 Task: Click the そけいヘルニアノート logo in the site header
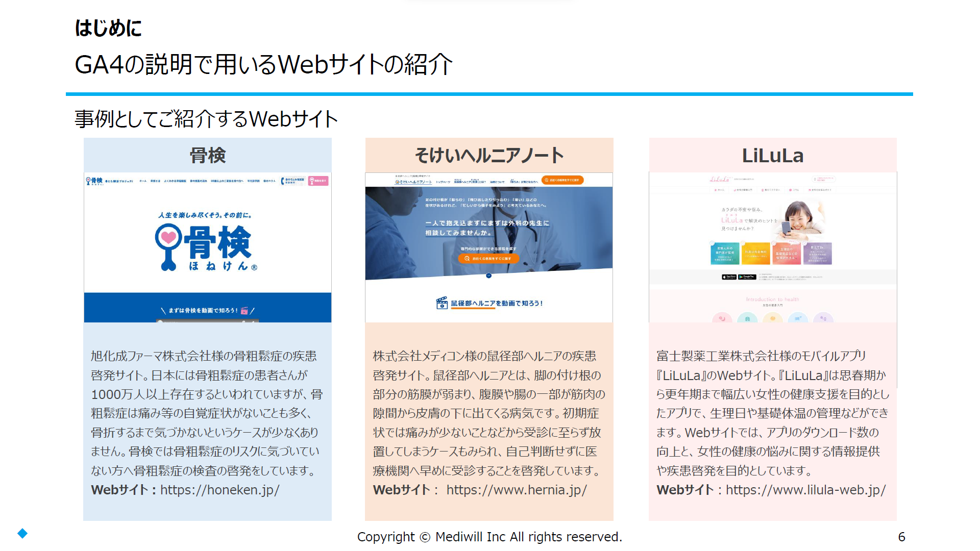coord(413,182)
